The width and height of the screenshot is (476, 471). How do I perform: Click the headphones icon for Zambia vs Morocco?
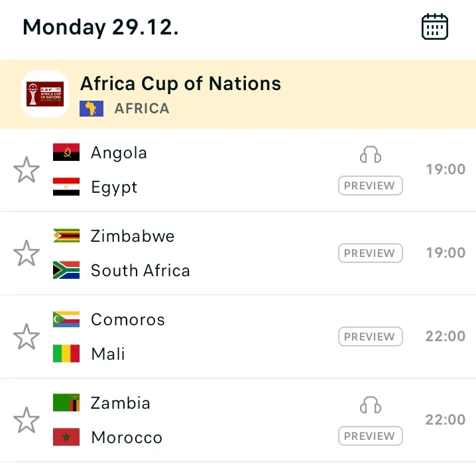pos(371,405)
